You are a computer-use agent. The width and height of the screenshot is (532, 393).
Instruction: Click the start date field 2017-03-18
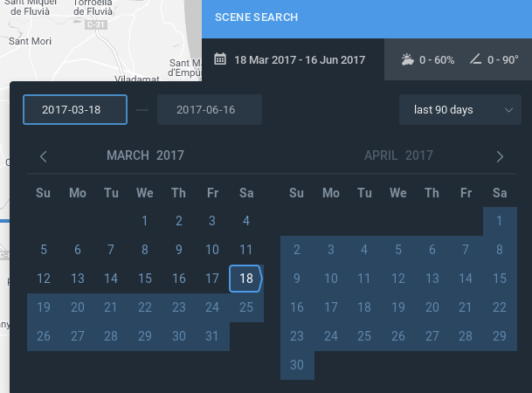point(75,110)
